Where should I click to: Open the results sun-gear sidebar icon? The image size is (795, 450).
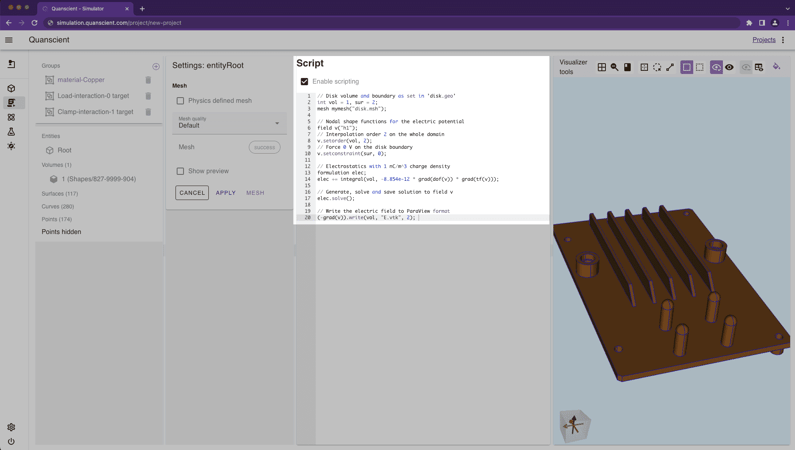click(x=11, y=146)
